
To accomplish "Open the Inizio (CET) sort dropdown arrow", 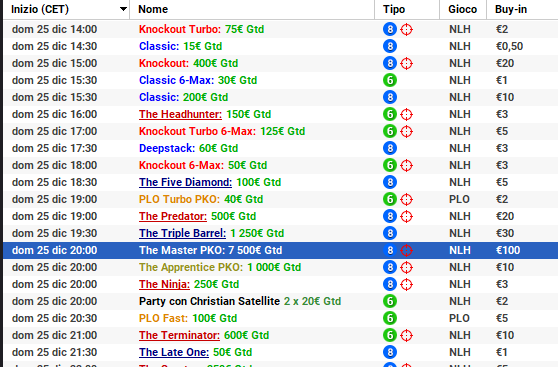I will coord(123,9).
